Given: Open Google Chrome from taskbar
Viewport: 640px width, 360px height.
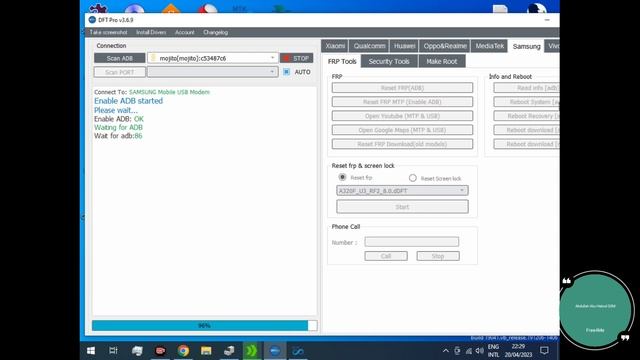Looking at the screenshot, I should pos(183,351).
